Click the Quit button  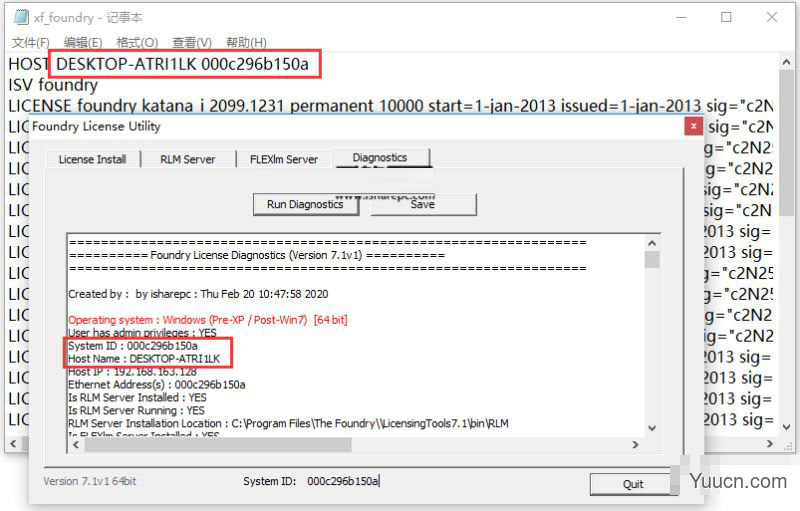(x=633, y=484)
